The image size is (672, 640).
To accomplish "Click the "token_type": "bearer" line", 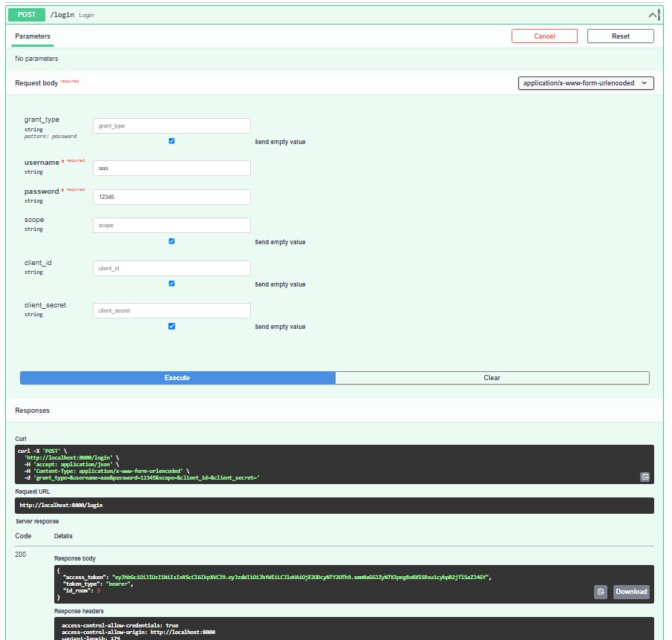I will [98, 584].
